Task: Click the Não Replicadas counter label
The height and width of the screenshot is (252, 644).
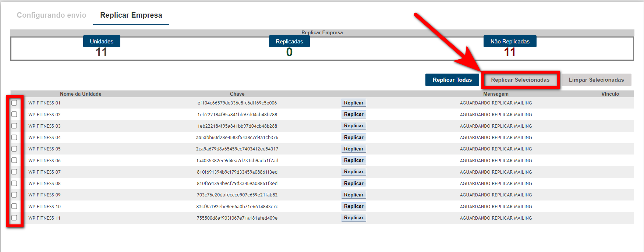Action: coord(510,42)
